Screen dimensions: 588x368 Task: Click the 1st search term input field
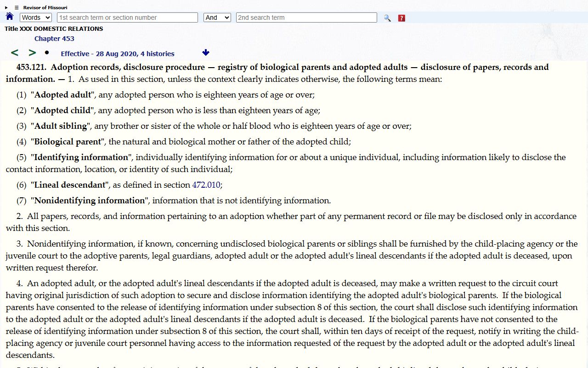point(127,17)
